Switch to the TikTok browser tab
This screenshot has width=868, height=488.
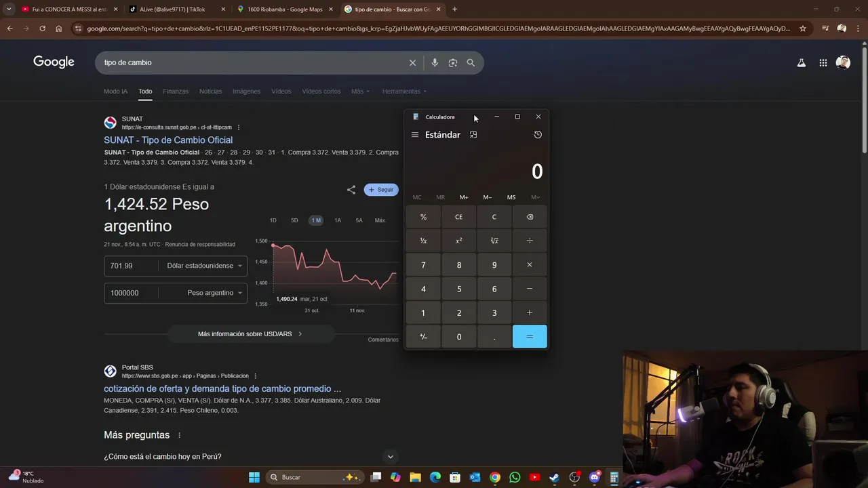(x=176, y=9)
